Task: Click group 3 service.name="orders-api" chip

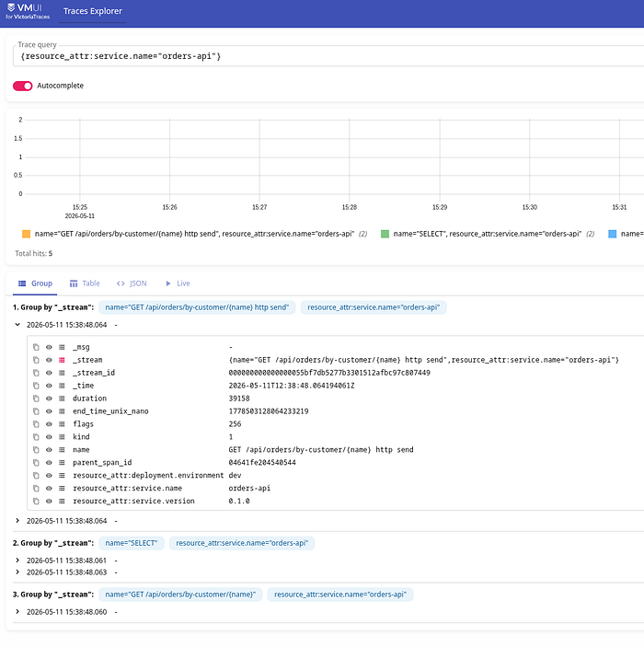Action: 340,595
